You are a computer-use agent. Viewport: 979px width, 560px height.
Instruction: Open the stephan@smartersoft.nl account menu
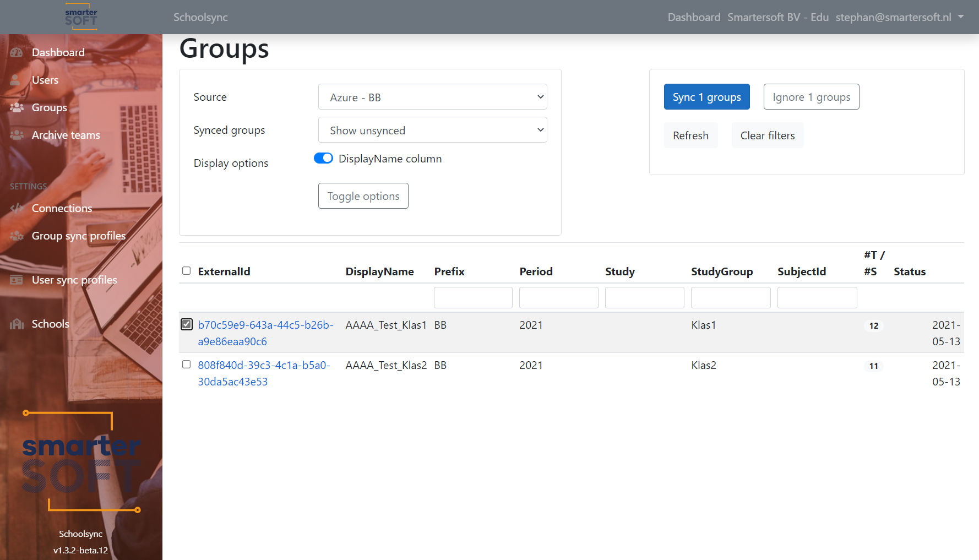point(899,17)
